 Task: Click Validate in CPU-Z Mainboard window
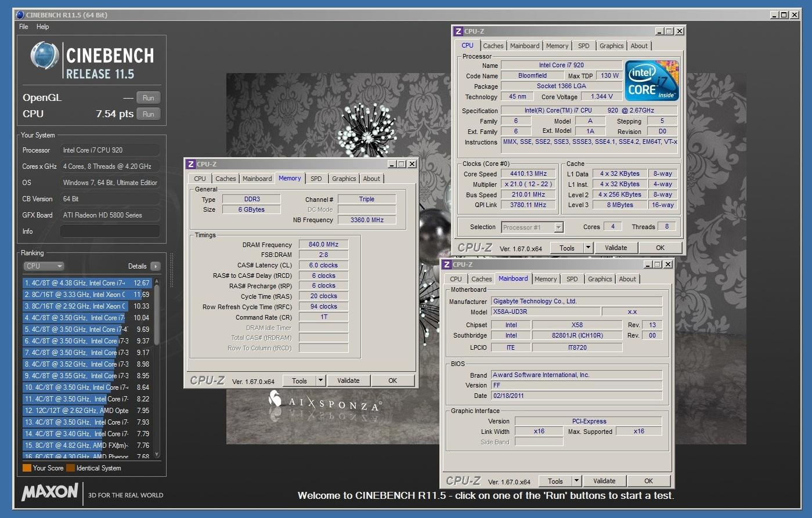pos(604,481)
